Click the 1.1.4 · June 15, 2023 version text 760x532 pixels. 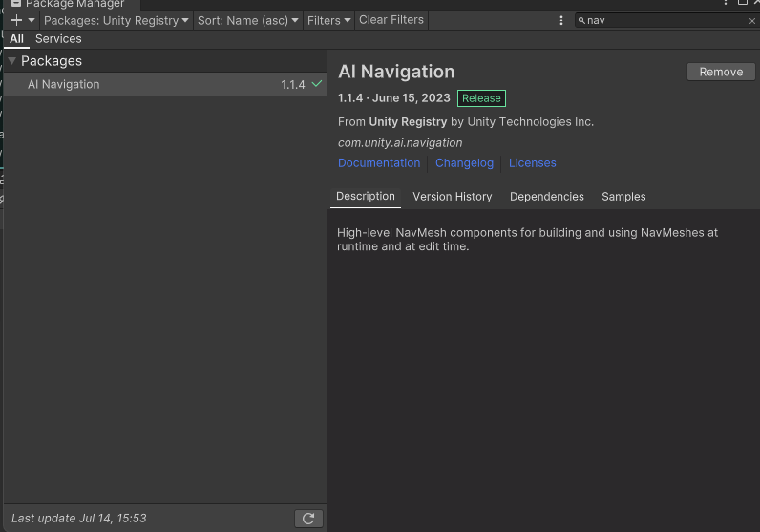point(394,98)
